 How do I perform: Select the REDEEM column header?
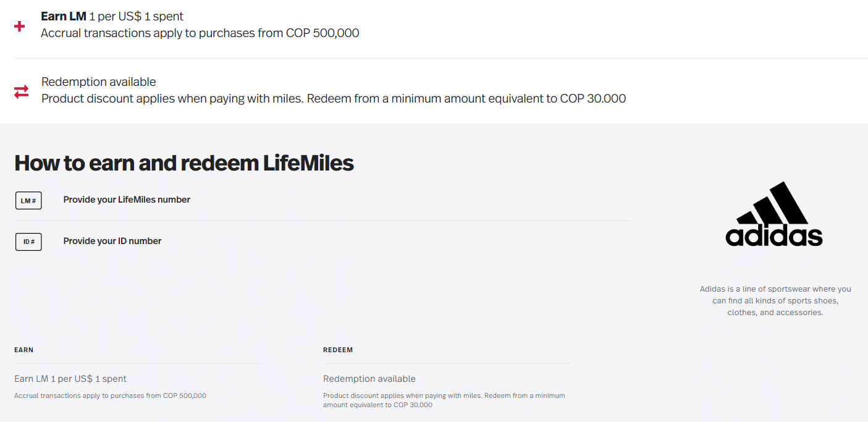coord(338,350)
